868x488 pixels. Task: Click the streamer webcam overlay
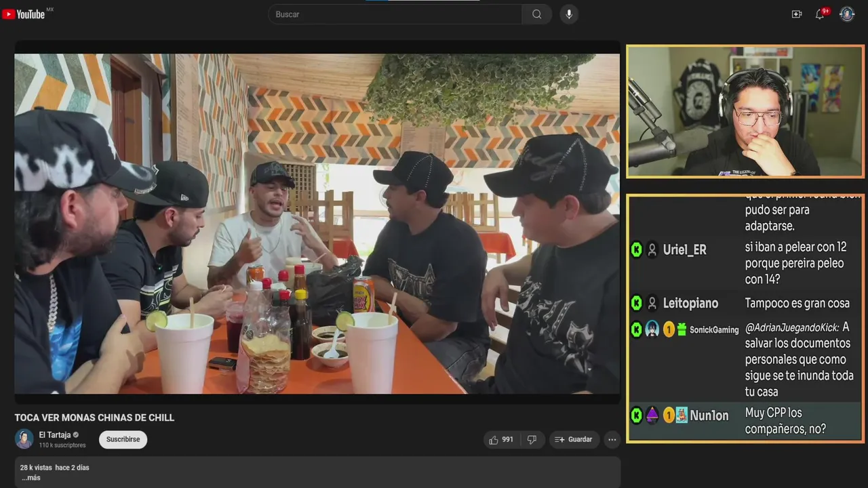pyautogui.click(x=745, y=112)
